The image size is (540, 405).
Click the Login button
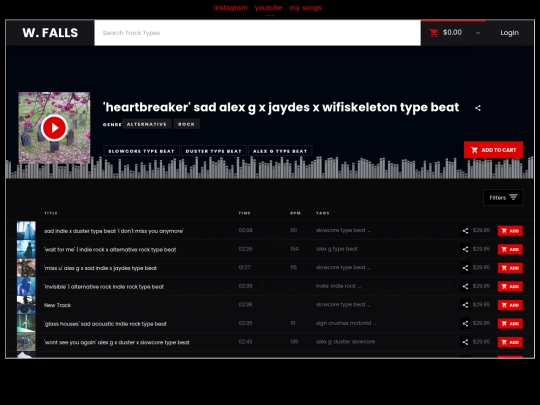[509, 33]
